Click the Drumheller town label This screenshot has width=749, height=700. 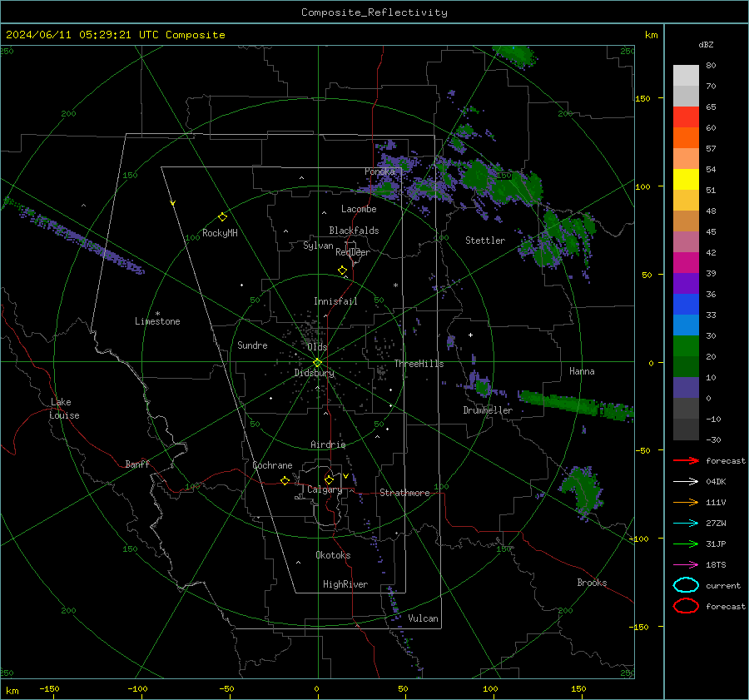click(488, 410)
